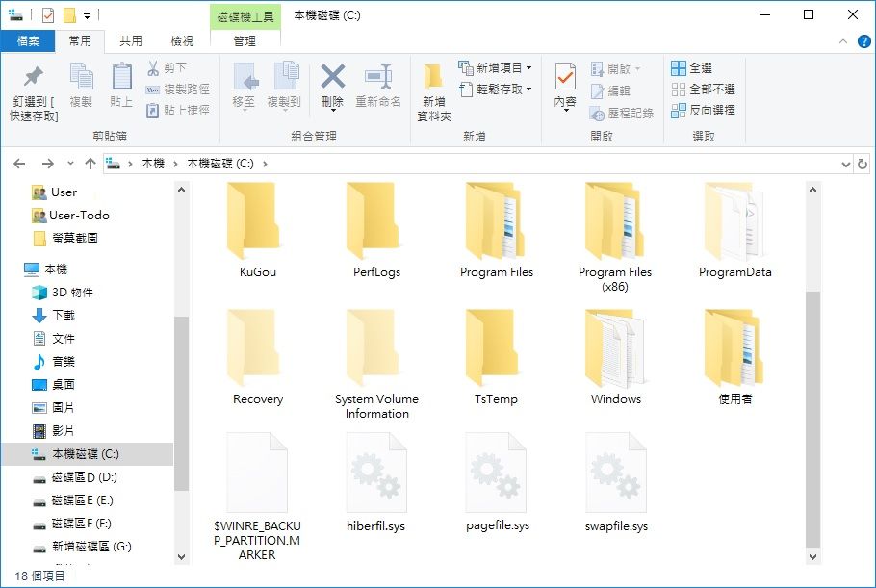Refresh the current folder view
Image resolution: width=876 pixels, height=588 pixels.
pos(863,165)
